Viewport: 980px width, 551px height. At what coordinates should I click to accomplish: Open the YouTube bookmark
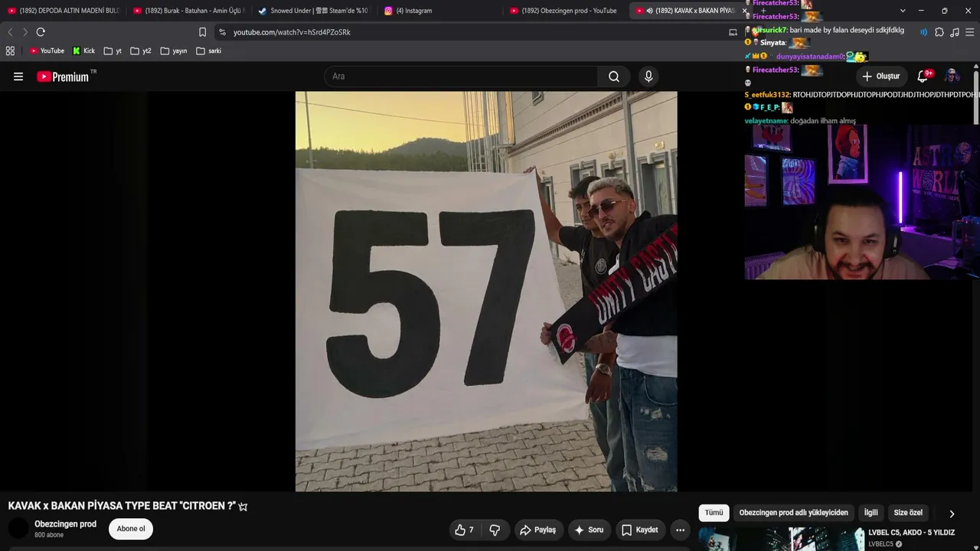[x=47, y=51]
